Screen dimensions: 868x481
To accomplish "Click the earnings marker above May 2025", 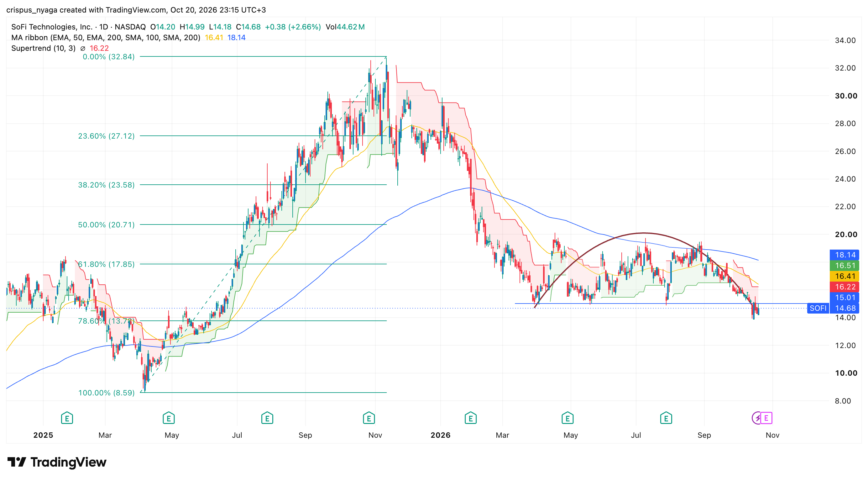I will click(169, 418).
